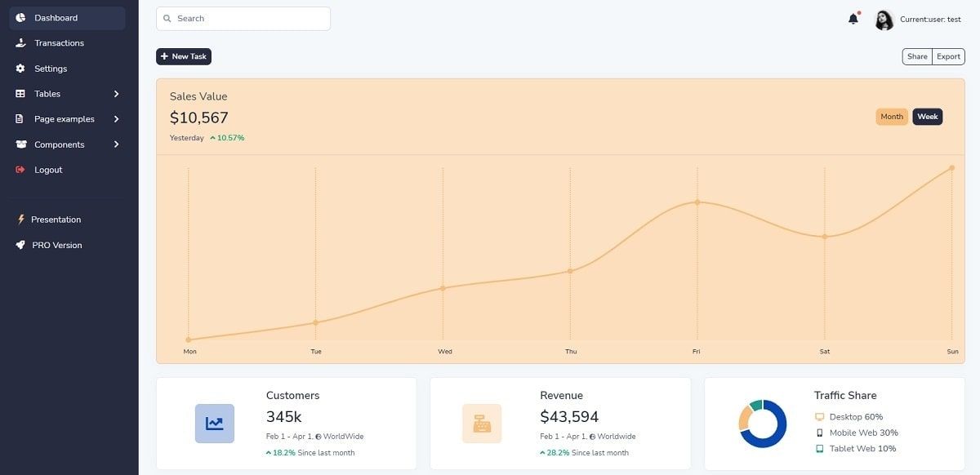The image size is (980, 475).
Task: Open PRO Version via the rocket icon
Action: click(20, 244)
